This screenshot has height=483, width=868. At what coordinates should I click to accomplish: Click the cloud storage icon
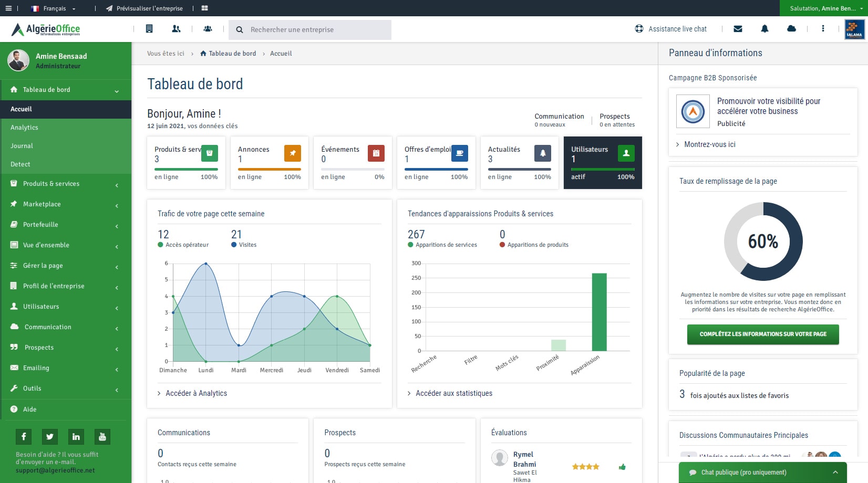tap(791, 29)
